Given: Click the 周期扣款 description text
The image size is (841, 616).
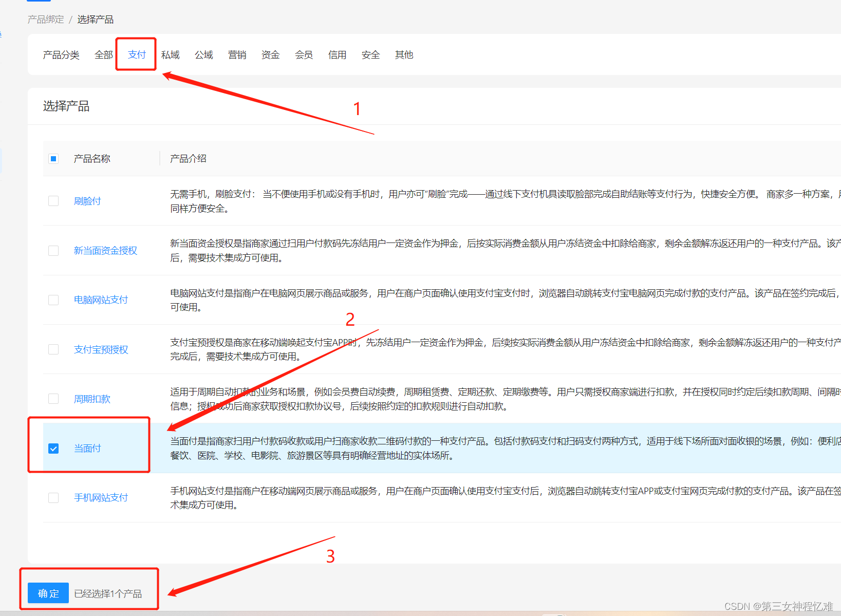Looking at the screenshot, I should [x=506, y=399].
